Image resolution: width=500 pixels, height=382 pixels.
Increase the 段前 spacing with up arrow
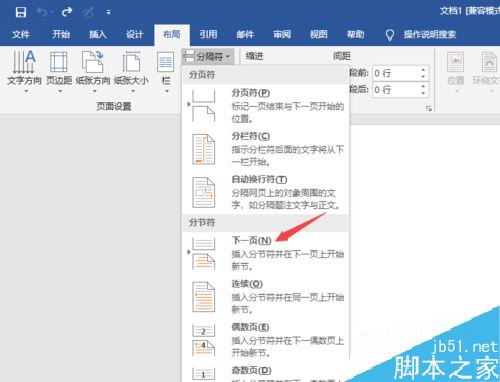click(x=423, y=70)
